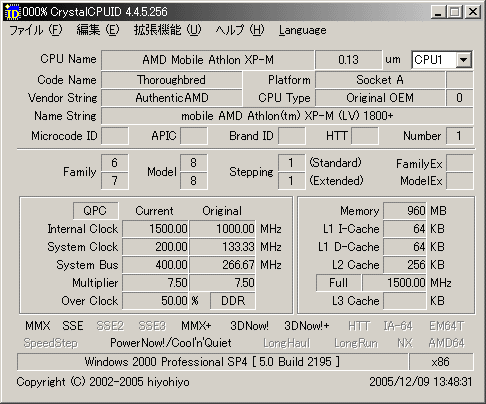Click the date stamp 2005/12/09 13:48:31
486x404 pixels.
[421, 382]
